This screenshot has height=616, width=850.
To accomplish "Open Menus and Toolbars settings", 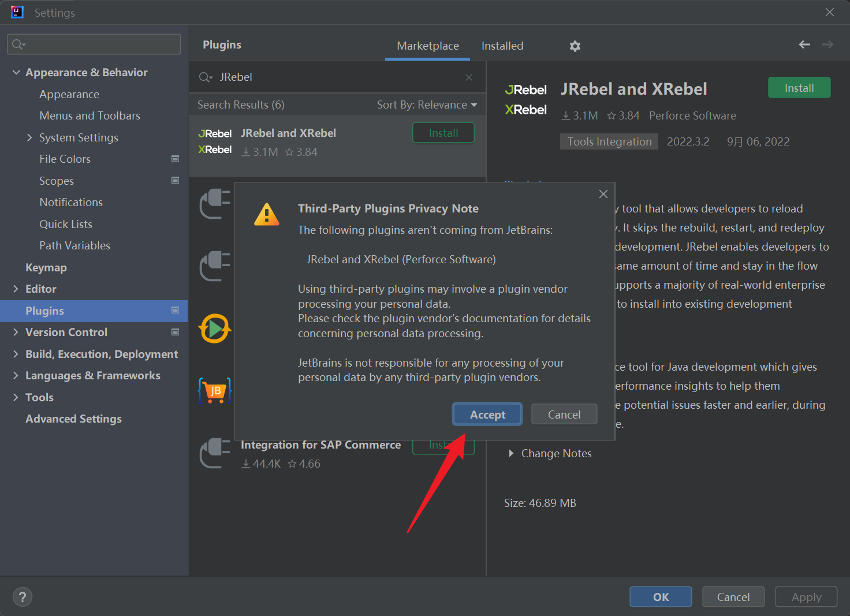I will tap(90, 115).
